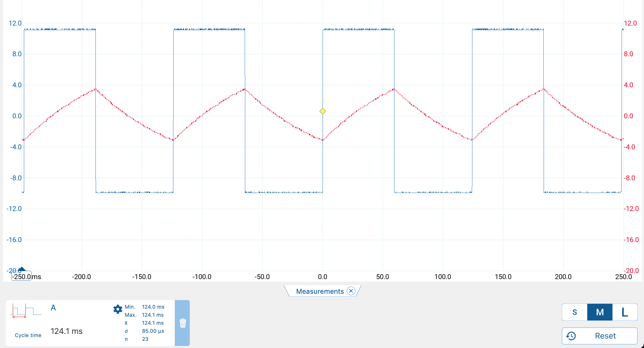
Task: Click the 124.1 ms cycle time value
Action: coord(66,331)
